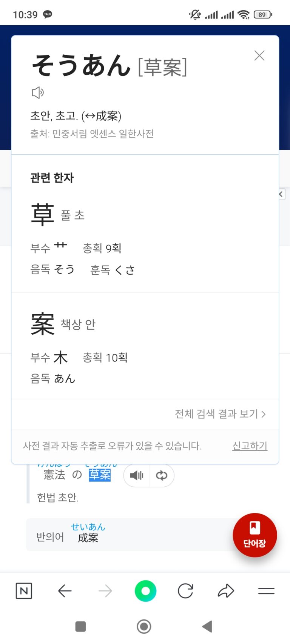Share this page
This screenshot has width=290, height=644.
pos(226,591)
